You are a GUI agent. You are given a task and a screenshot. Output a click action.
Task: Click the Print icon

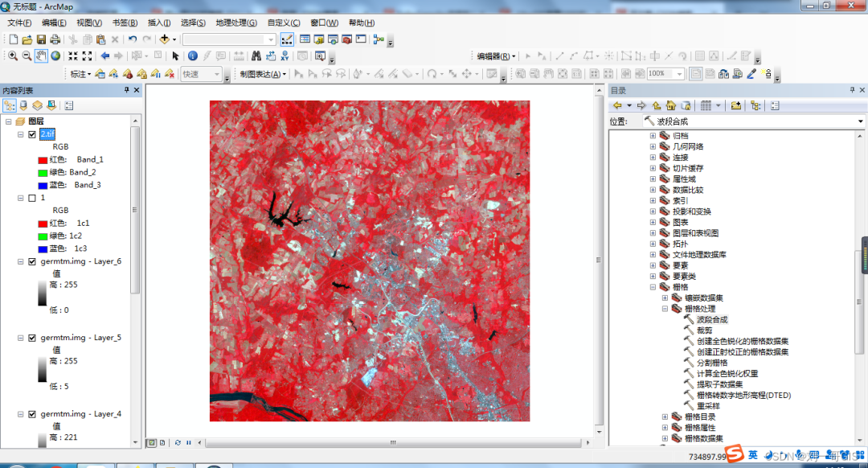point(55,39)
